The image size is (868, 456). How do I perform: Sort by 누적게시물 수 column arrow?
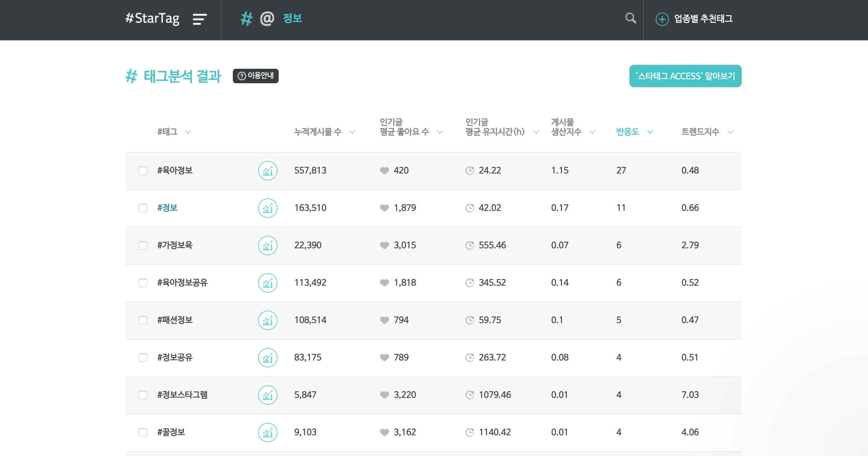click(352, 132)
